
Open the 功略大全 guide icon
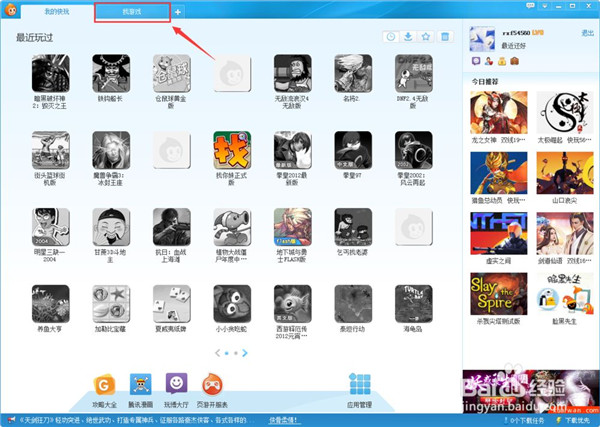click(x=101, y=383)
